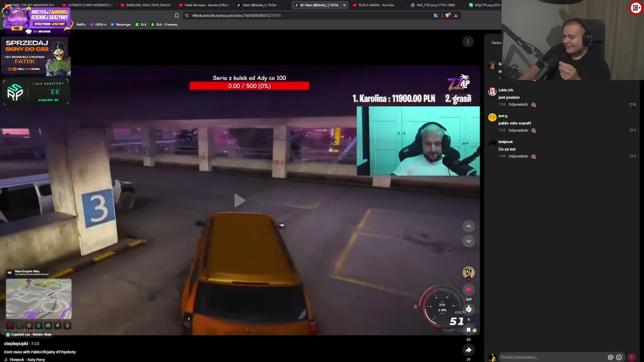Like Lubie_kfc's comment heart
The image size is (644, 362).
click(x=631, y=105)
